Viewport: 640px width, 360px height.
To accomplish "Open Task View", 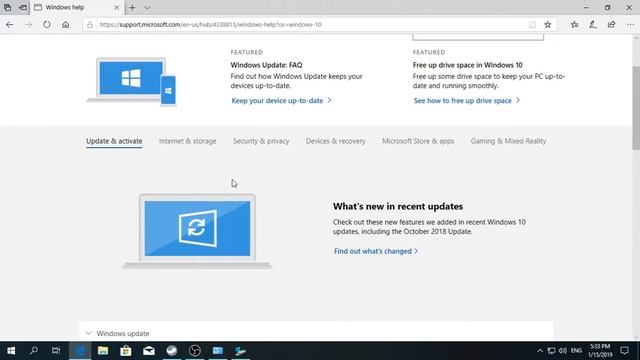I will [56, 351].
